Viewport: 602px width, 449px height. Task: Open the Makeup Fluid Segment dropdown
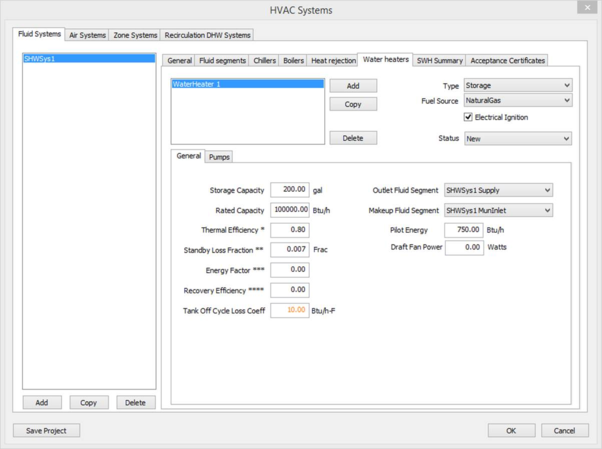(498, 211)
